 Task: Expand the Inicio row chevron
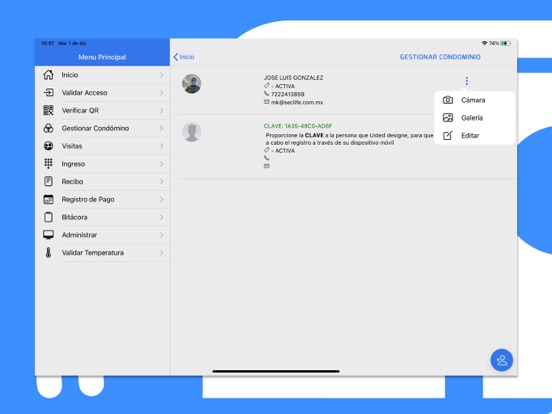click(x=161, y=75)
